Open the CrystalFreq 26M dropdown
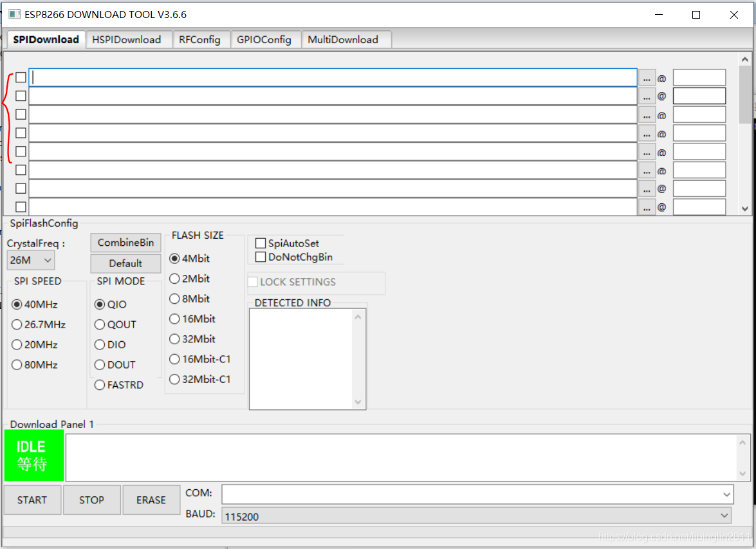Screen dimensions: 756x549 (x=31, y=261)
